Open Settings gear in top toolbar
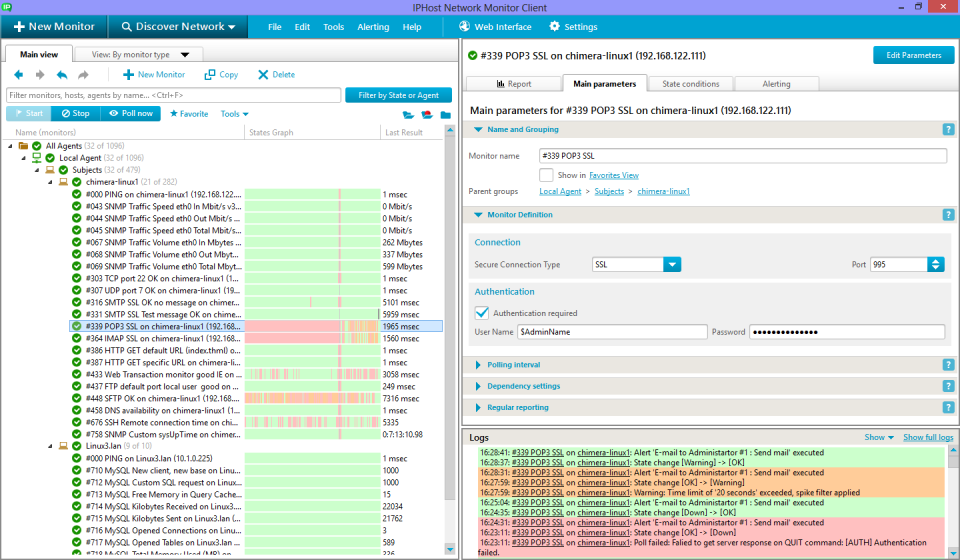This screenshot has height=560, width=960. (573, 27)
